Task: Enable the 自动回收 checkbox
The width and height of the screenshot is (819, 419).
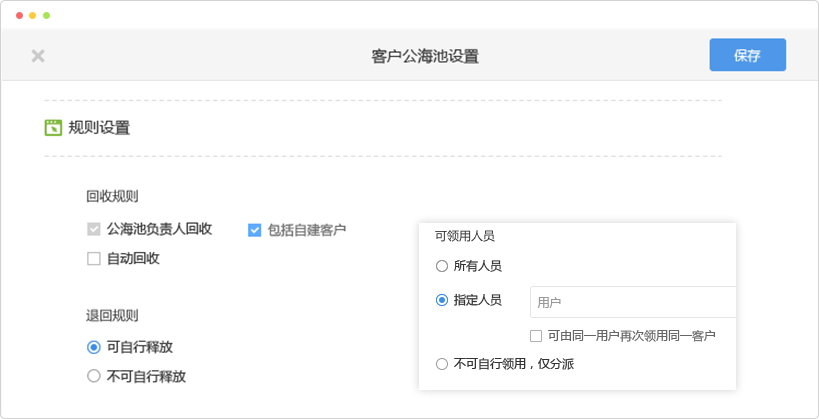Action: click(x=94, y=259)
